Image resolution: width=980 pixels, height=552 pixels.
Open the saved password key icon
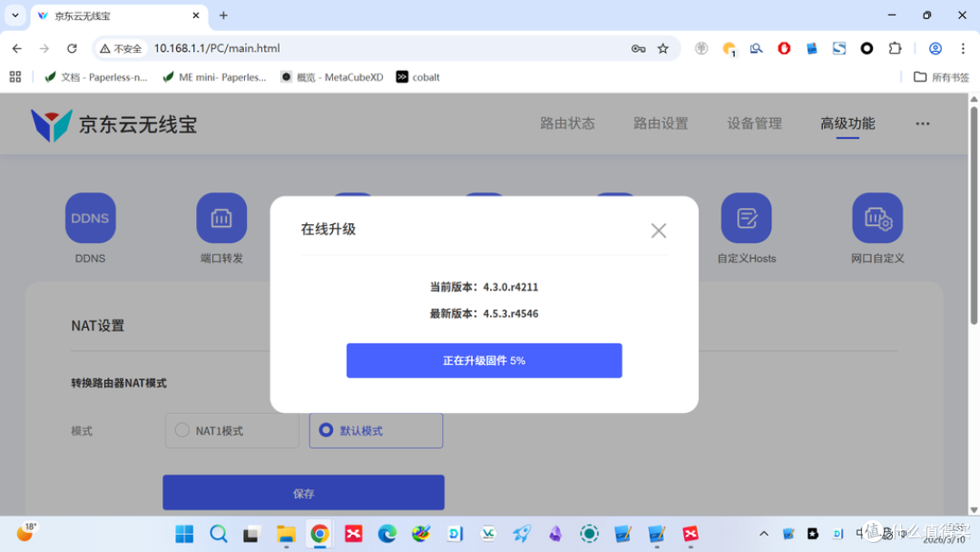tap(638, 48)
